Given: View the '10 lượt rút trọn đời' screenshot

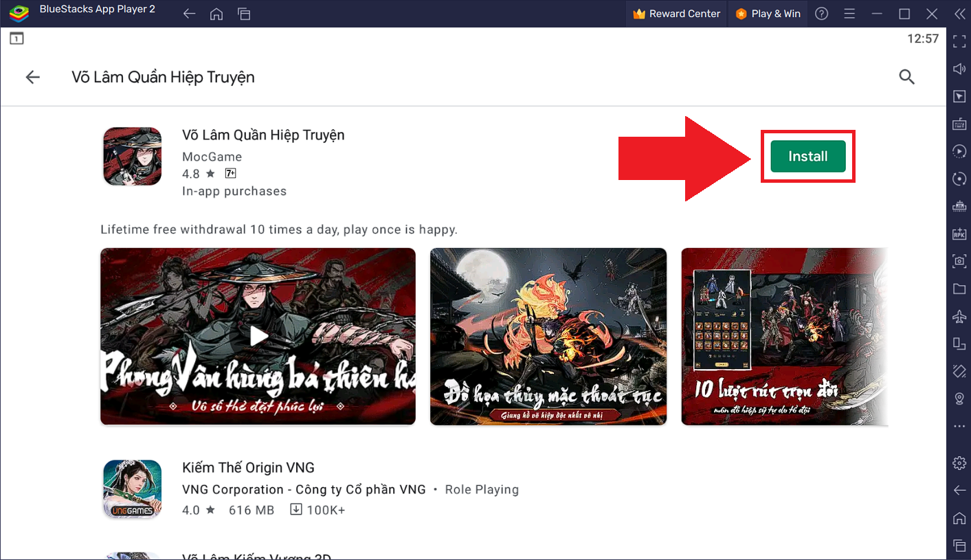Looking at the screenshot, I should [784, 336].
